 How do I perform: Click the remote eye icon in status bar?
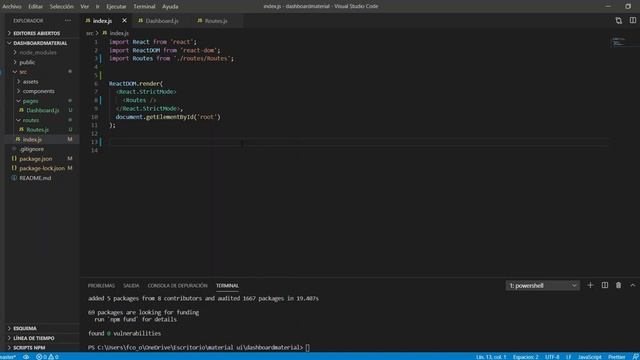click(x=26, y=357)
